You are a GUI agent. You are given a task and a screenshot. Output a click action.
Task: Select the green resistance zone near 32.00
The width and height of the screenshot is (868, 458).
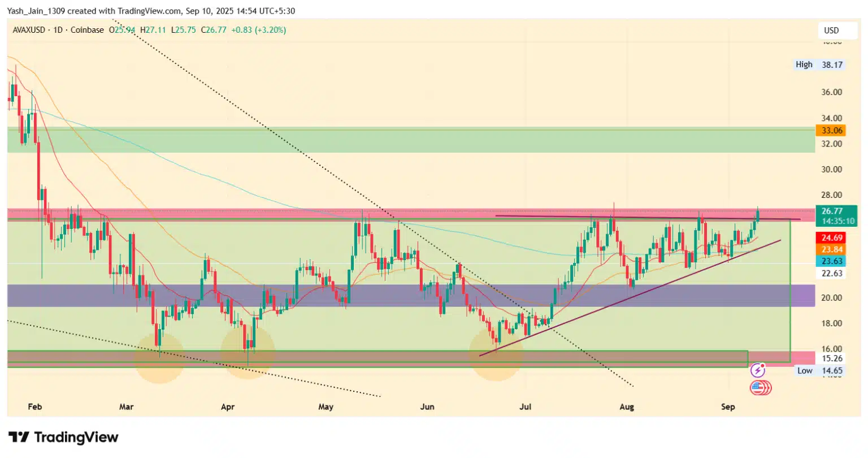coord(411,140)
